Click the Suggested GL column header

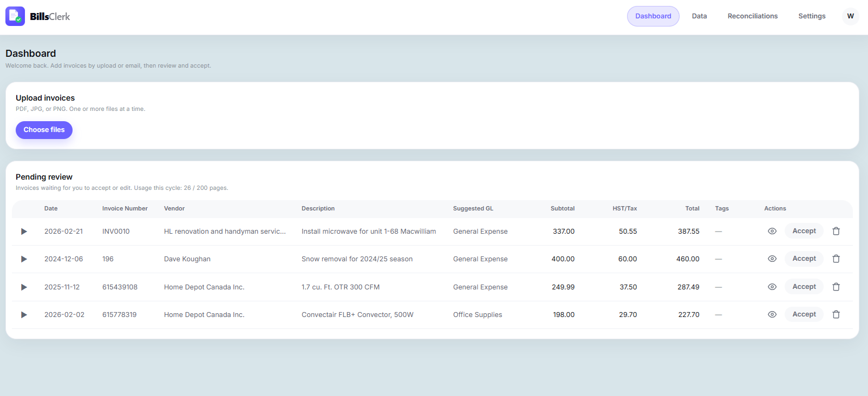pos(473,208)
